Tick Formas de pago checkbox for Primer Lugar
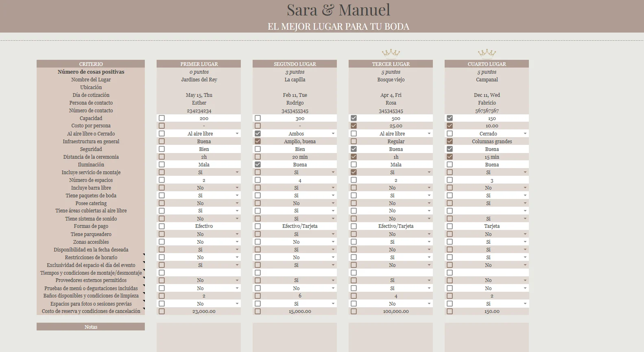The width and height of the screenshot is (644, 352). 162,226
